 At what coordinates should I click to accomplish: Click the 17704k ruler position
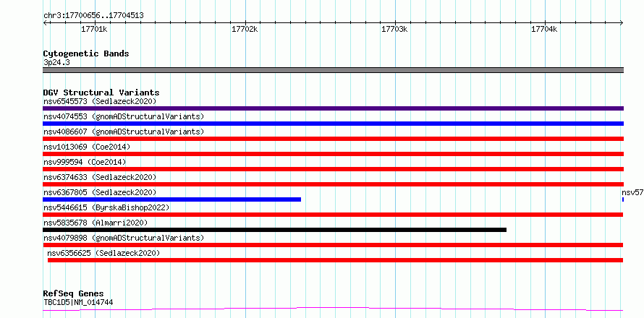coord(545,29)
